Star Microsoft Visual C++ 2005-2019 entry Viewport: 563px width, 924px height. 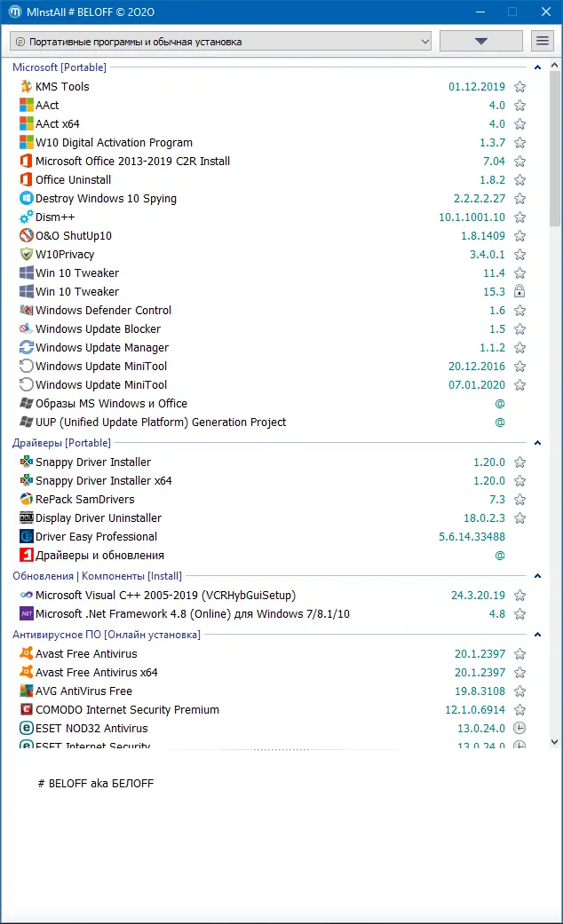tap(520, 596)
